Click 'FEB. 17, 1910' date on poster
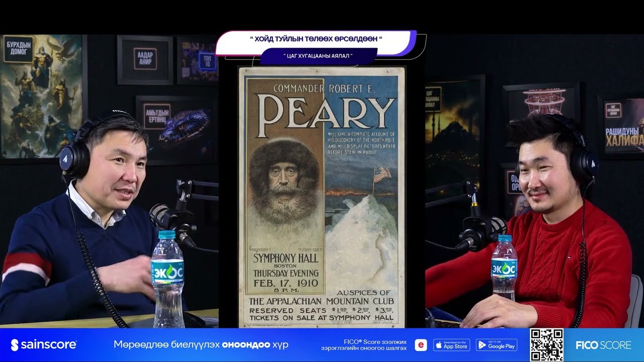 (x=285, y=283)
